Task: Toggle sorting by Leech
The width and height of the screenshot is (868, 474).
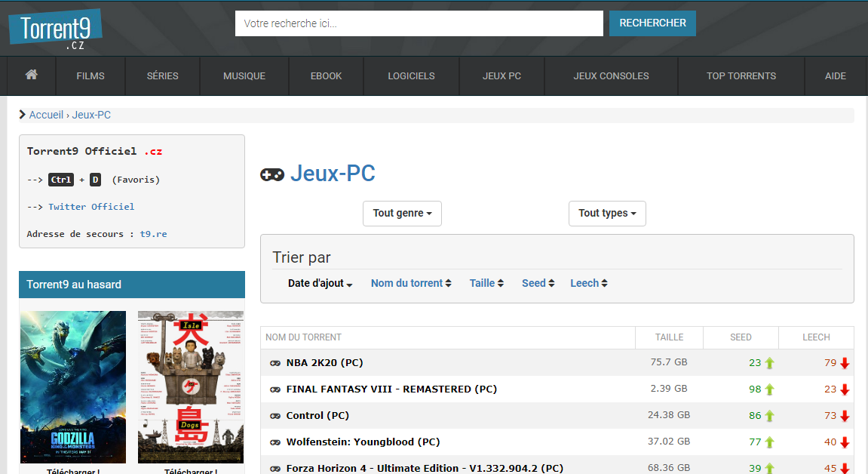Action: pyautogui.click(x=588, y=283)
